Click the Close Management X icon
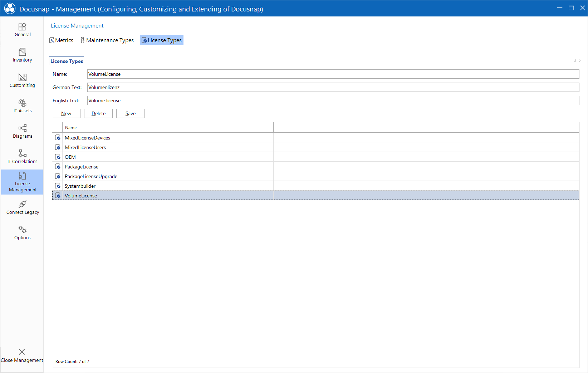The width and height of the screenshot is (588, 373). point(22,352)
